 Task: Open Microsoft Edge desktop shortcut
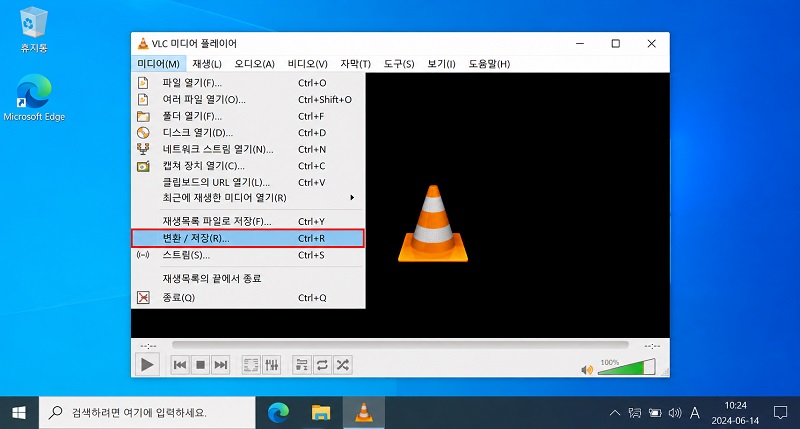click(x=34, y=98)
